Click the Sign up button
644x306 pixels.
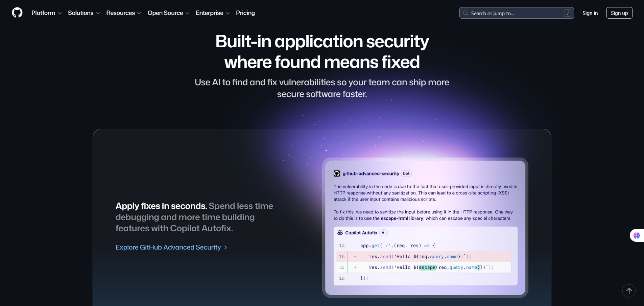coord(619,13)
